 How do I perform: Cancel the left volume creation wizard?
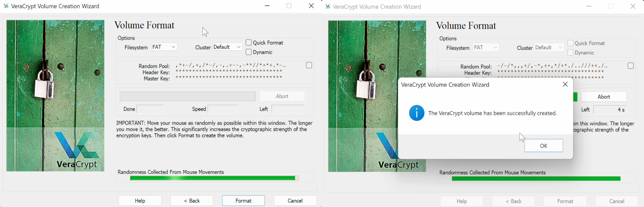(295, 201)
